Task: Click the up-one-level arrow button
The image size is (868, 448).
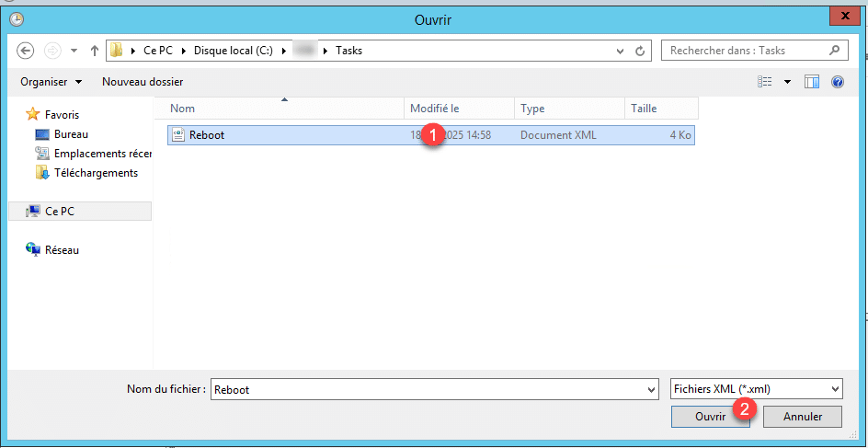Action: click(94, 51)
